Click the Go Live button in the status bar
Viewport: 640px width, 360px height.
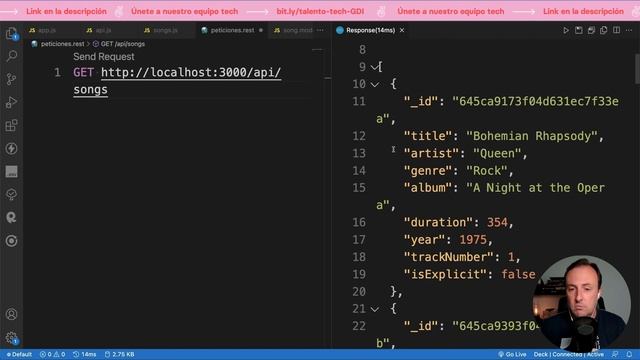pos(512,354)
